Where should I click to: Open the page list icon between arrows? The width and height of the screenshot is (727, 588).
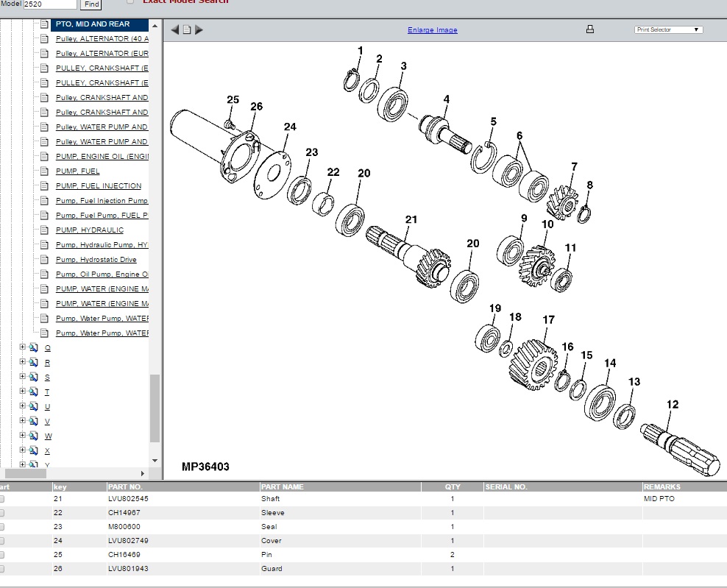pos(187,29)
